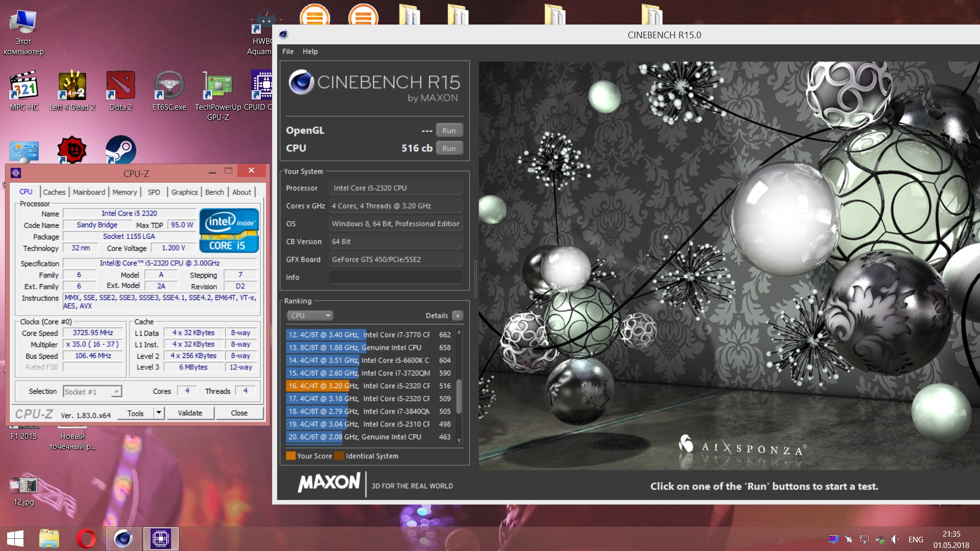The image size is (980, 551).
Task: Click the MAXON logo at bottom
Action: pyautogui.click(x=329, y=482)
